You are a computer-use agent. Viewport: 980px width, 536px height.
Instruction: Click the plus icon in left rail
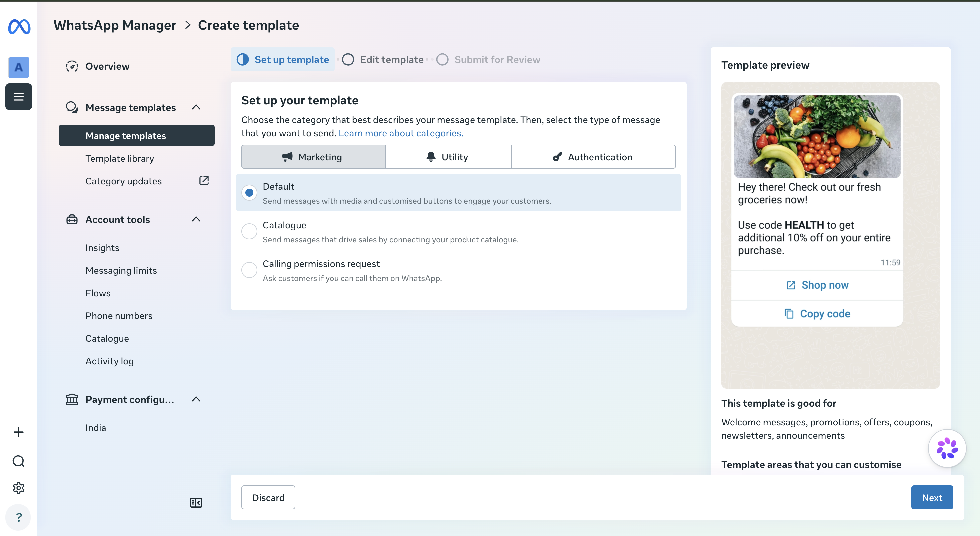[19, 432]
